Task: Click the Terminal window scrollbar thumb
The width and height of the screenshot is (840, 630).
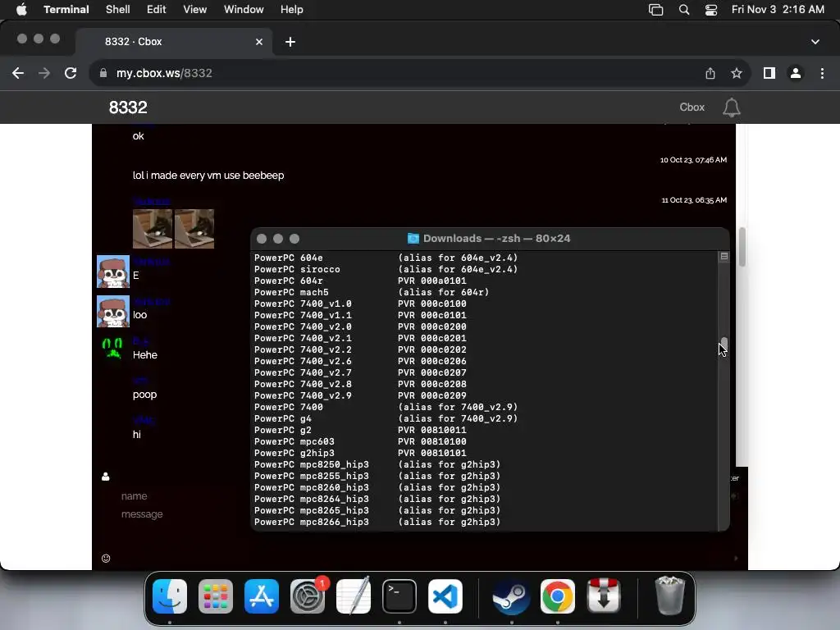Action: (x=724, y=344)
